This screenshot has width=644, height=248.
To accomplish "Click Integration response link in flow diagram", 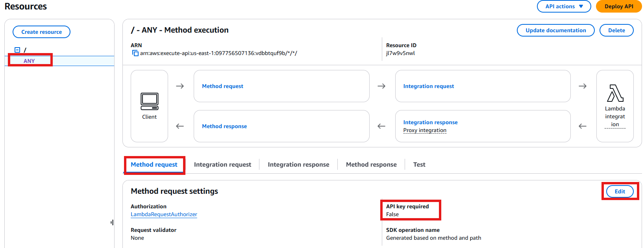I will click(430, 122).
